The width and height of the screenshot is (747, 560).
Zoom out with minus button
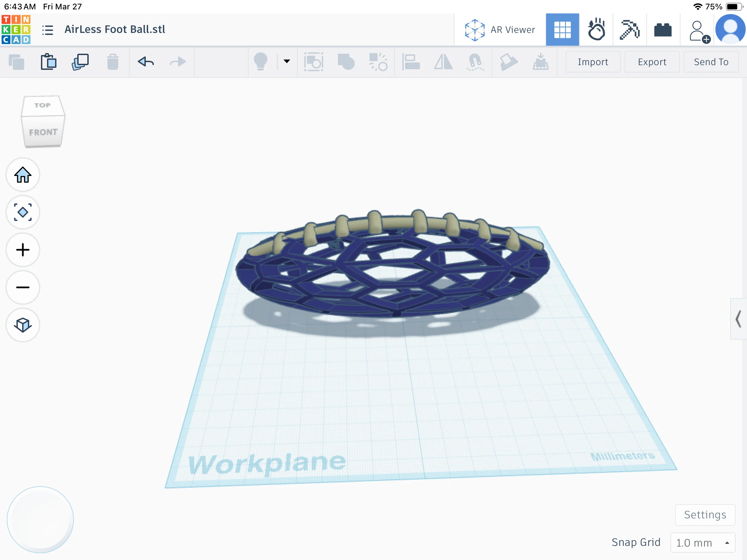(23, 287)
